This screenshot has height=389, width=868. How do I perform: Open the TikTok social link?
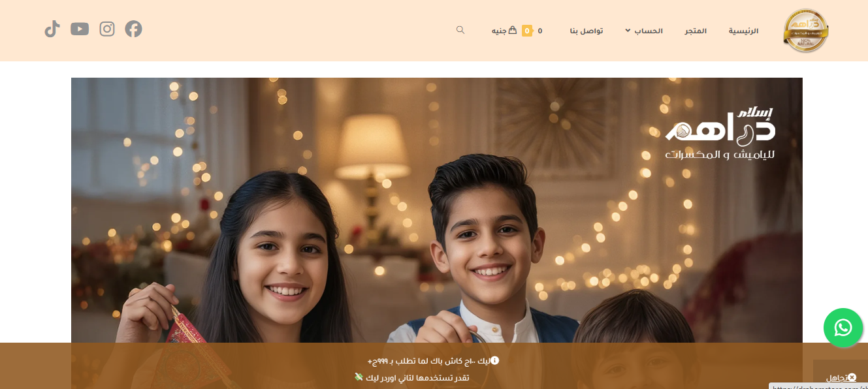point(52,29)
